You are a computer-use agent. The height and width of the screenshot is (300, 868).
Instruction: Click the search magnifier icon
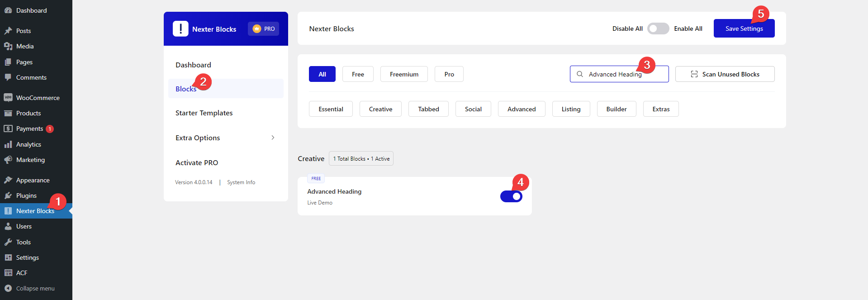pyautogui.click(x=579, y=74)
